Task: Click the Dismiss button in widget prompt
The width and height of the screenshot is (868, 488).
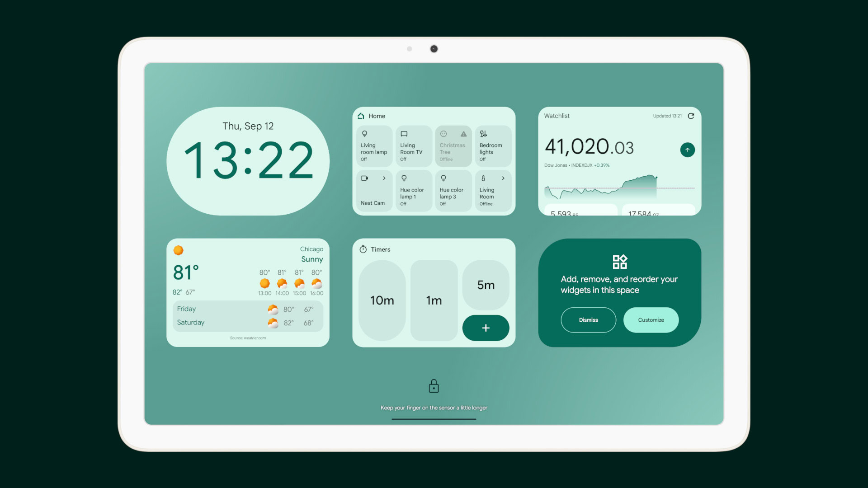Action: coord(588,319)
